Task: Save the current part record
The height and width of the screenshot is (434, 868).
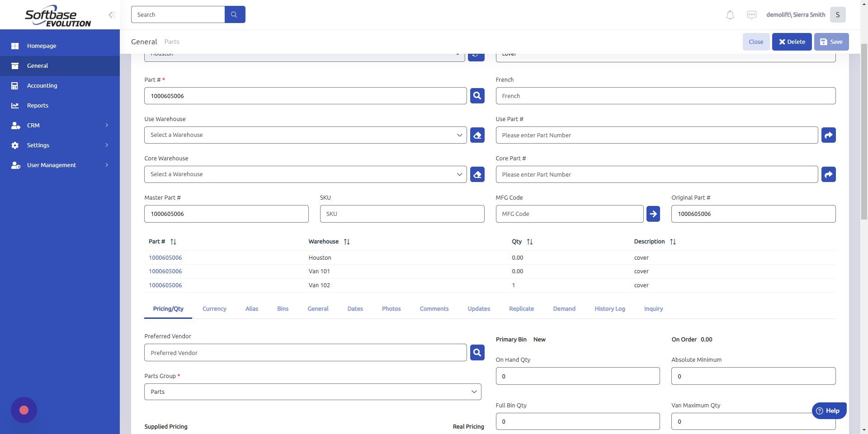Action: 831,42
